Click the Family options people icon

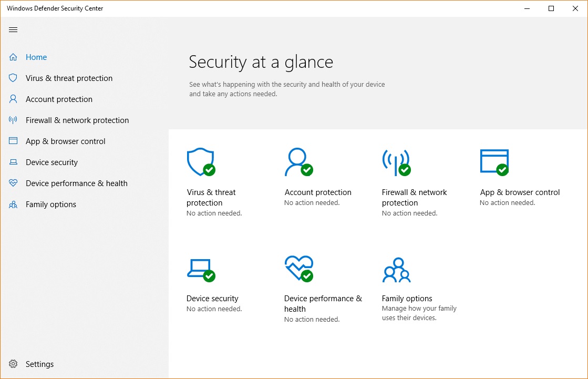397,268
